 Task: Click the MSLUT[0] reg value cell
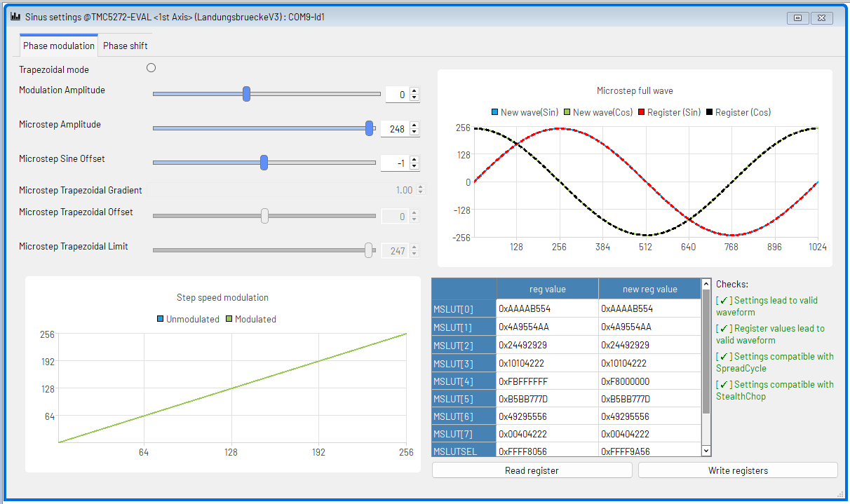tap(548, 308)
